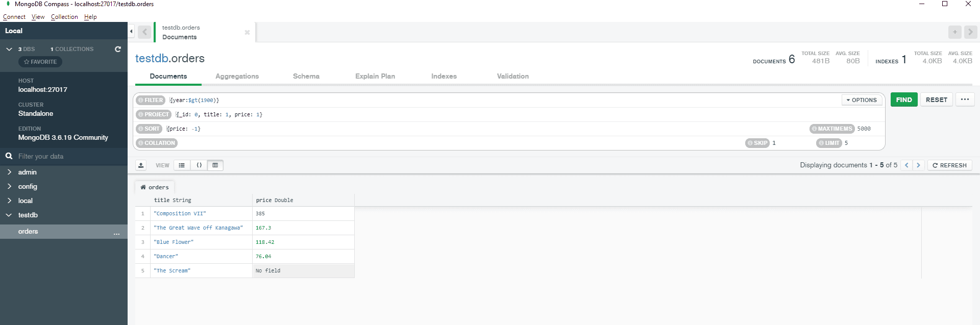Switch to the Schema tab
Viewport: 980px width, 325px height.
306,76
